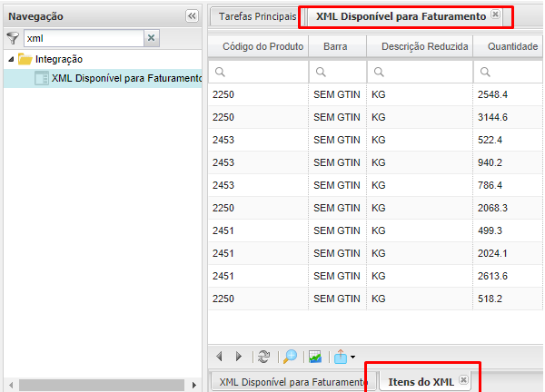
Task: Select the bottom XML Disponível para Faturamento tab
Action: (292, 382)
